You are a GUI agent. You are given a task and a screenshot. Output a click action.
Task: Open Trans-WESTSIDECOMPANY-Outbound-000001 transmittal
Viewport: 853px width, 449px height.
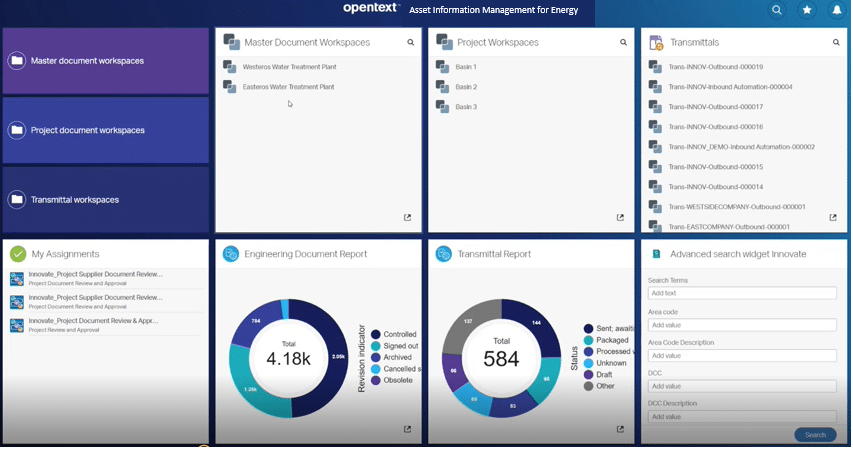(737, 207)
